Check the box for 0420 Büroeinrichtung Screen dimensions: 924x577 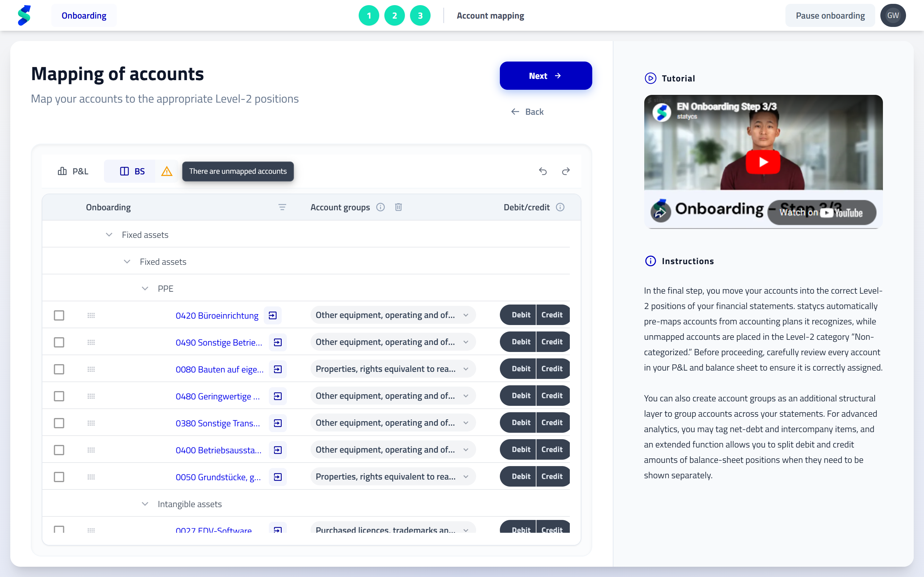pos(59,315)
